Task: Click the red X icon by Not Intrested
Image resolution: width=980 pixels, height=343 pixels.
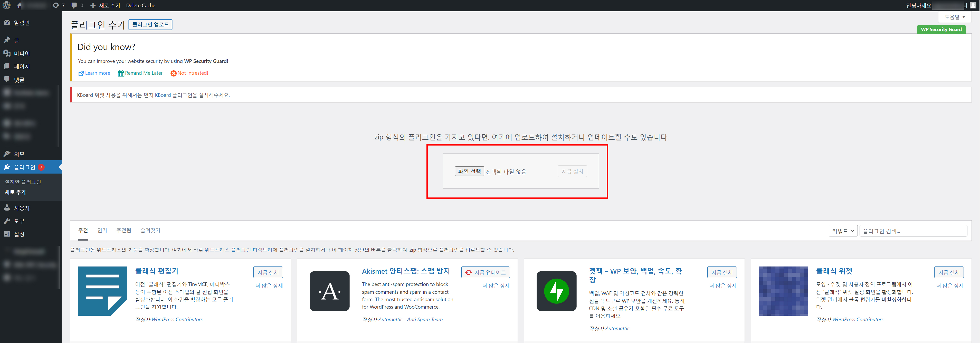Action: (x=174, y=73)
